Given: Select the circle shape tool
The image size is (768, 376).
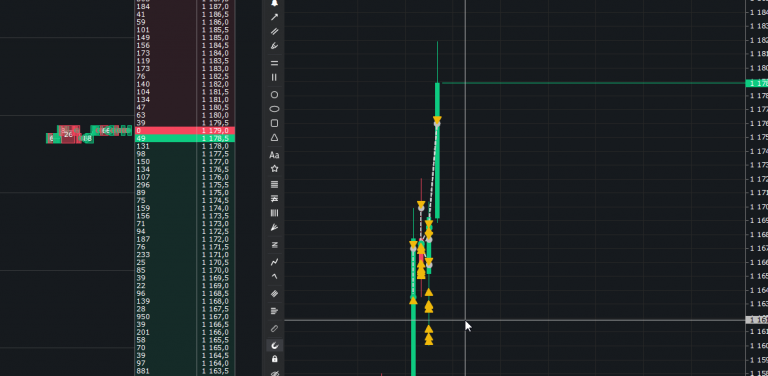Looking at the screenshot, I should [x=274, y=95].
